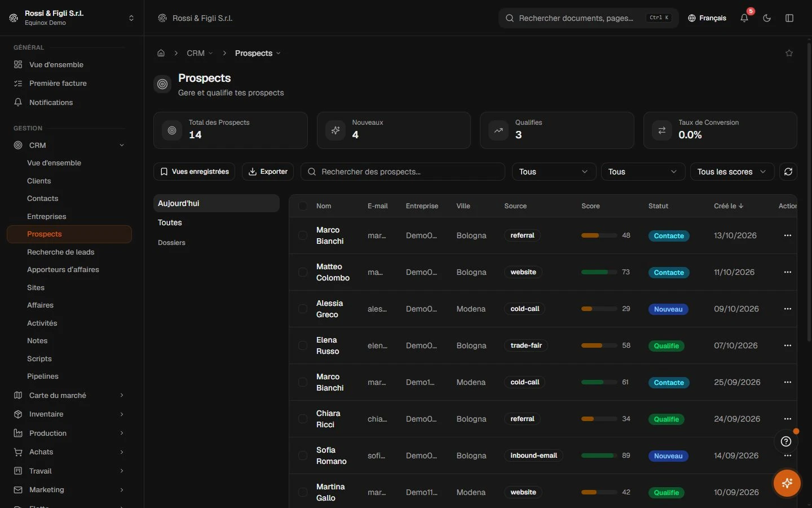Screen dimensions: 812x508
Task: Open the notifications bell in the top bar
Action: click(744, 18)
